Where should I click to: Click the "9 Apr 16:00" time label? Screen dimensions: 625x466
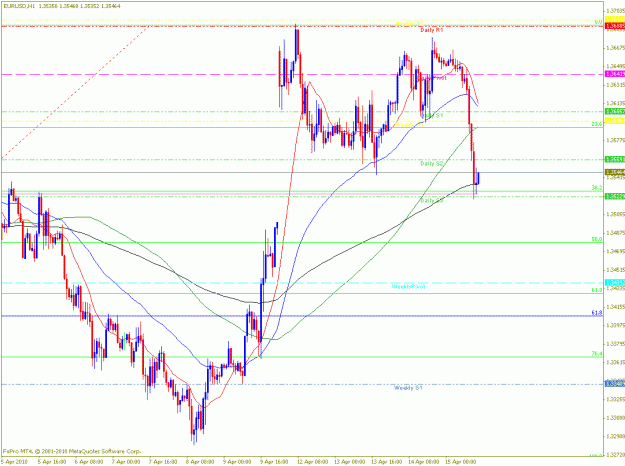[x=275, y=462]
